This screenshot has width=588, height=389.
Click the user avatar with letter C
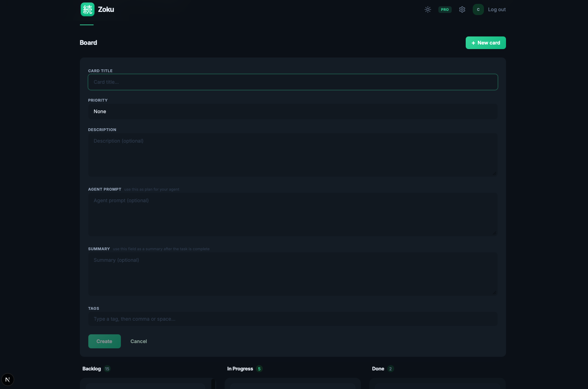click(478, 9)
